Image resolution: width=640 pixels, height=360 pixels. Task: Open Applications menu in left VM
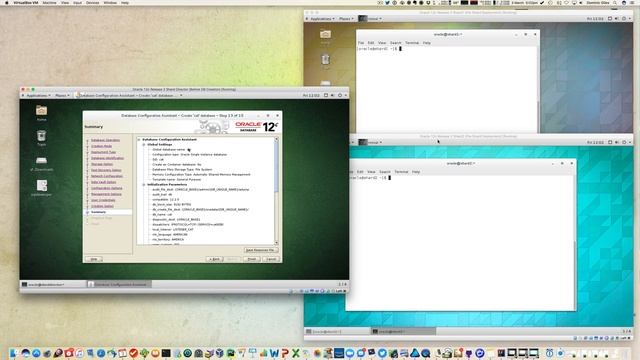point(38,96)
